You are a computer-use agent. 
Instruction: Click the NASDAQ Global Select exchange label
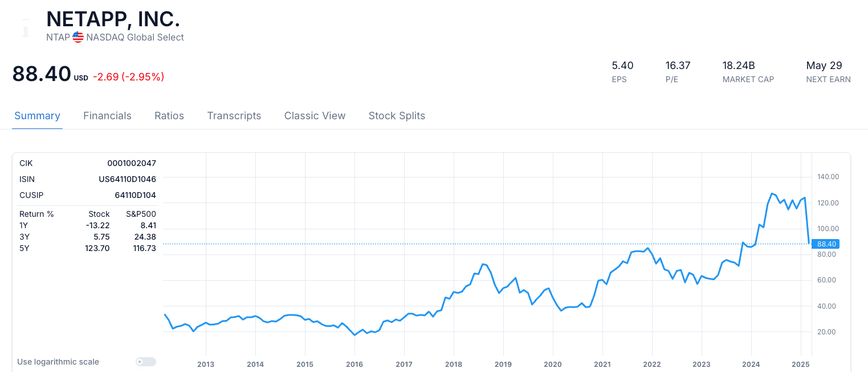coord(135,37)
